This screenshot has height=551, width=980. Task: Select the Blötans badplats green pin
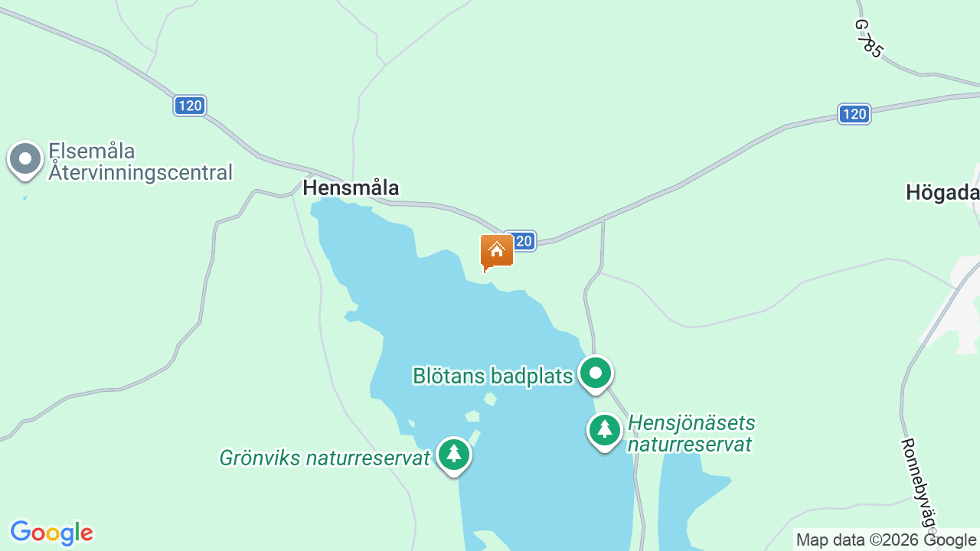[x=596, y=375]
